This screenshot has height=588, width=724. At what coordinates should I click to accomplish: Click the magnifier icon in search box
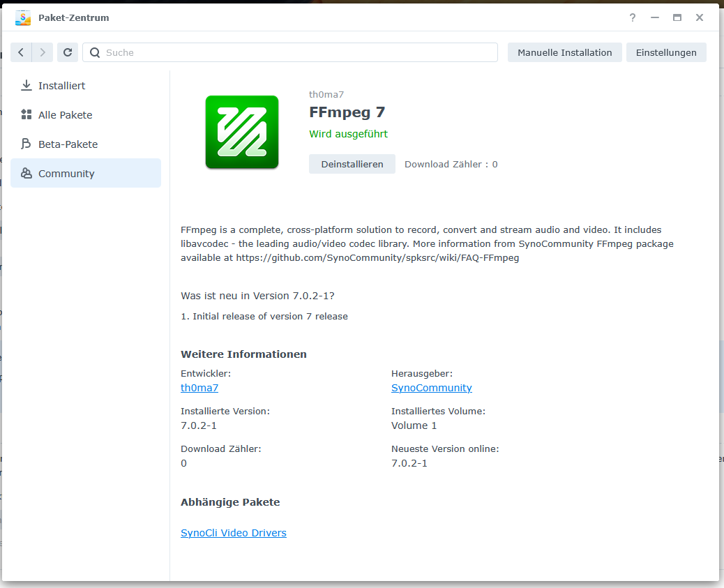click(95, 52)
